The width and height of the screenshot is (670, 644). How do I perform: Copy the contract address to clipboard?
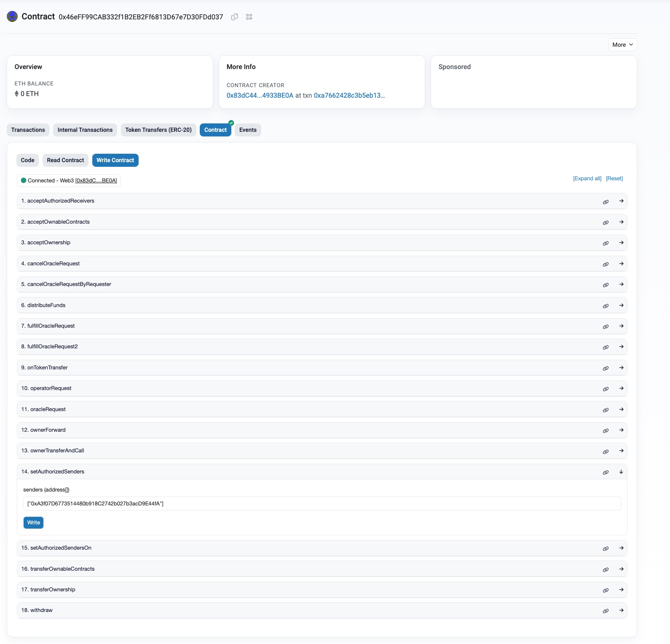pos(235,17)
